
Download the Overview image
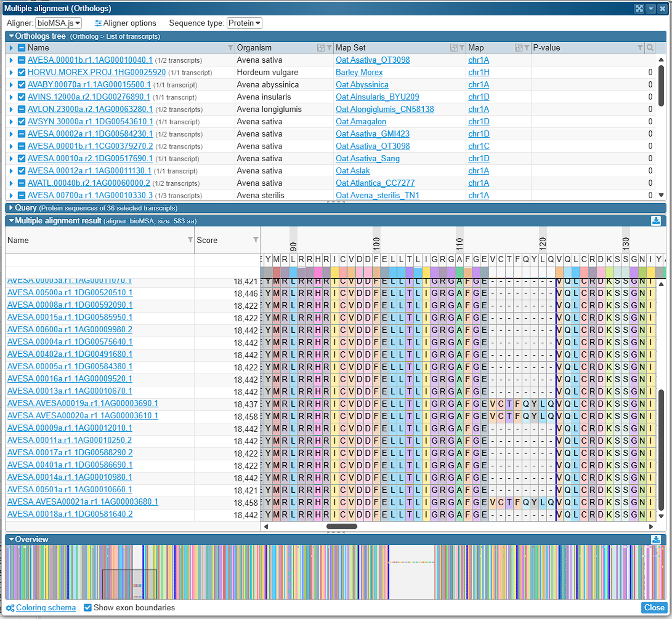click(656, 539)
